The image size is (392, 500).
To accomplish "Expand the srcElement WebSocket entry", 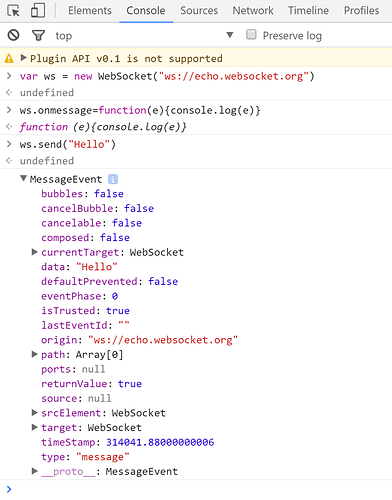I will tap(34, 413).
